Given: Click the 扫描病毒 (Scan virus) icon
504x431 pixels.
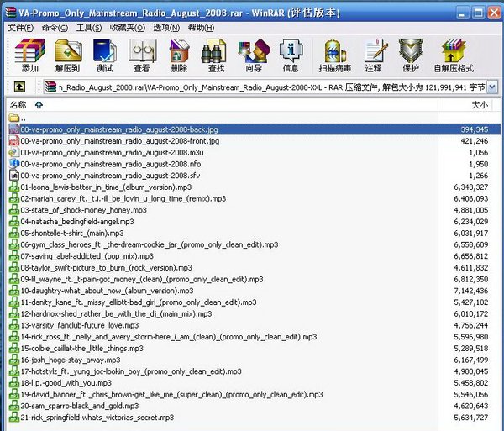Looking at the screenshot, I should pos(335,50).
